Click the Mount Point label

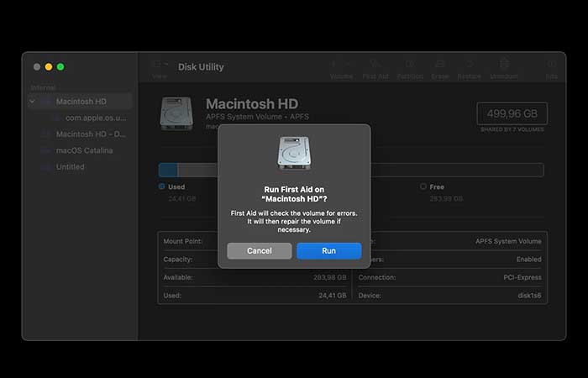click(x=183, y=241)
